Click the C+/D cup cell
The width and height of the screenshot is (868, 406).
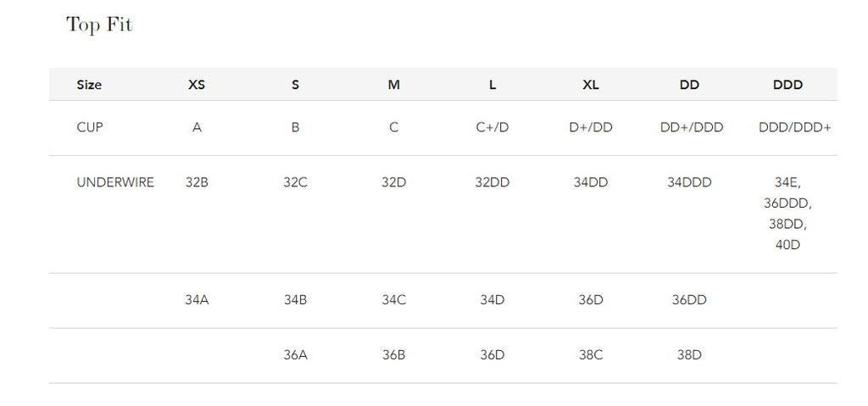492,128
